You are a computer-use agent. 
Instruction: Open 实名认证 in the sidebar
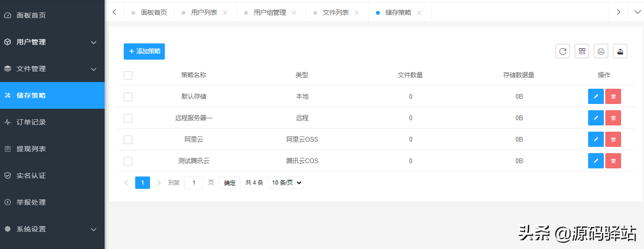tap(52, 176)
